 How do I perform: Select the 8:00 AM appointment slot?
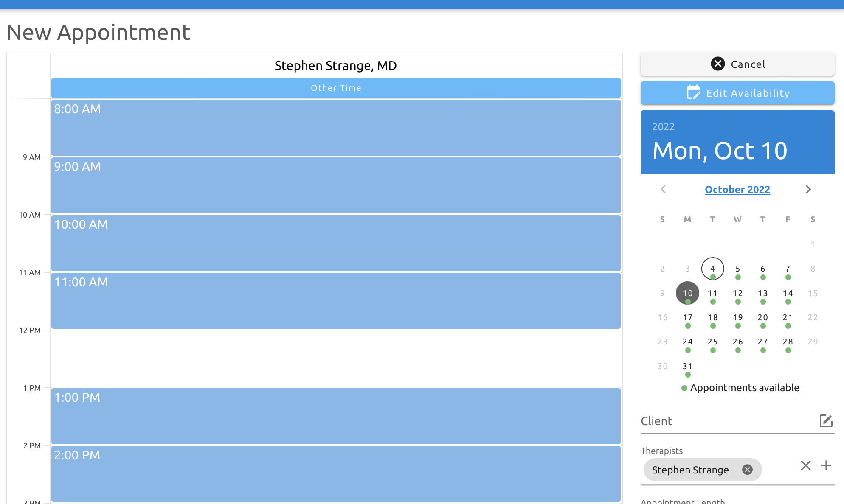point(335,127)
